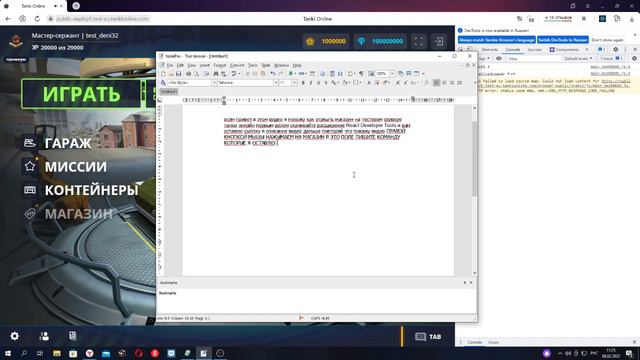Open Yandex Browser from taskbar
640x360 pixels.
pos(89,353)
